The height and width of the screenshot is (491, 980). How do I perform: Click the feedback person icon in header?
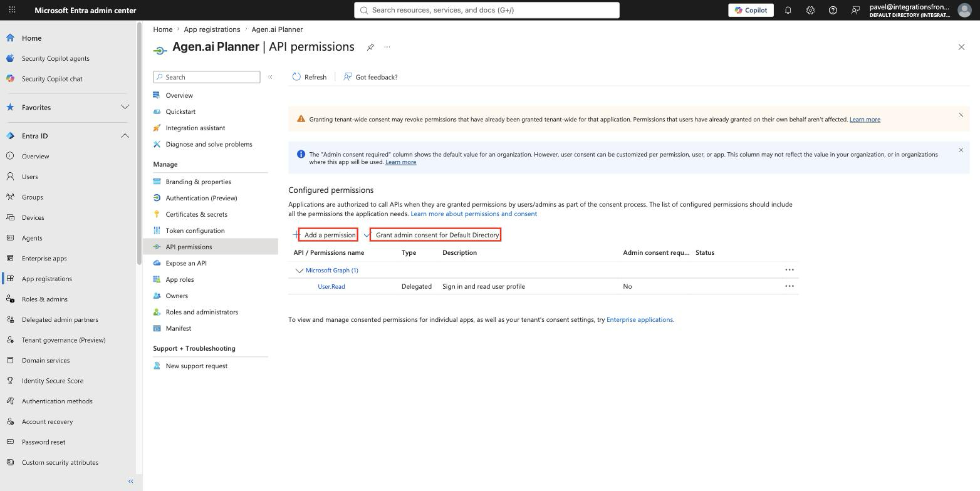point(855,10)
